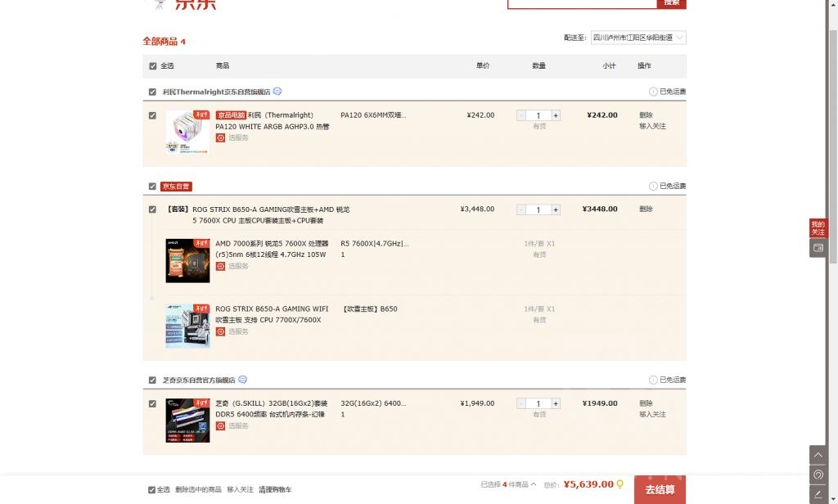Select the 全部商品 4 tab
838x504 pixels.
point(164,41)
